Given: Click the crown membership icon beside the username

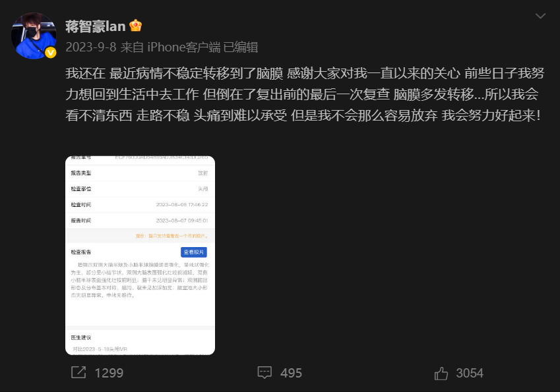Looking at the screenshot, I should point(135,26).
